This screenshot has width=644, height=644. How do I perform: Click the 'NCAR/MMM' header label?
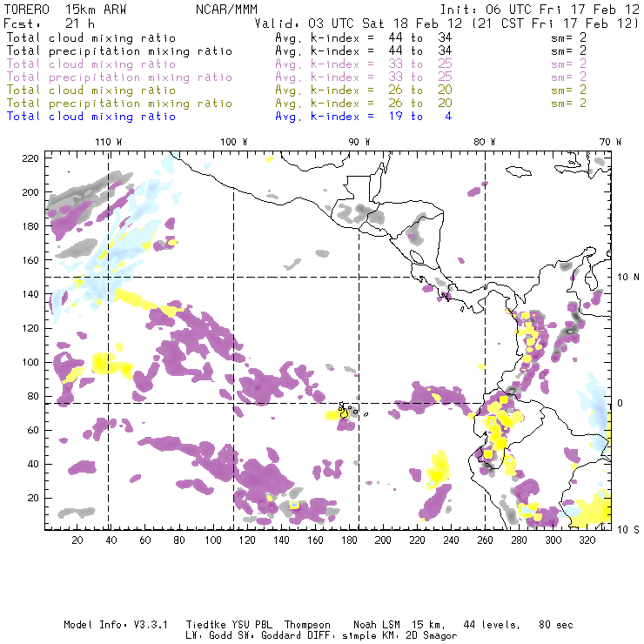226,10
